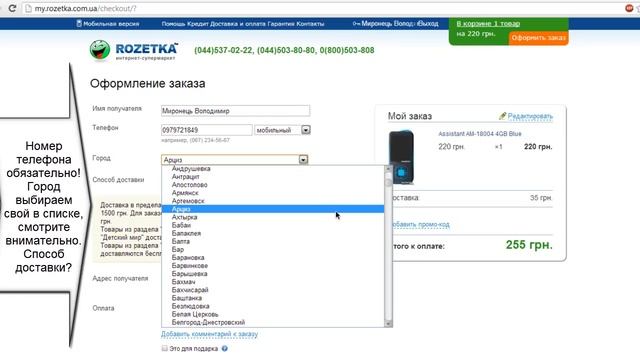Open the 'Кредит' top menu item
The height and width of the screenshot is (360, 640).
pyautogui.click(x=198, y=24)
